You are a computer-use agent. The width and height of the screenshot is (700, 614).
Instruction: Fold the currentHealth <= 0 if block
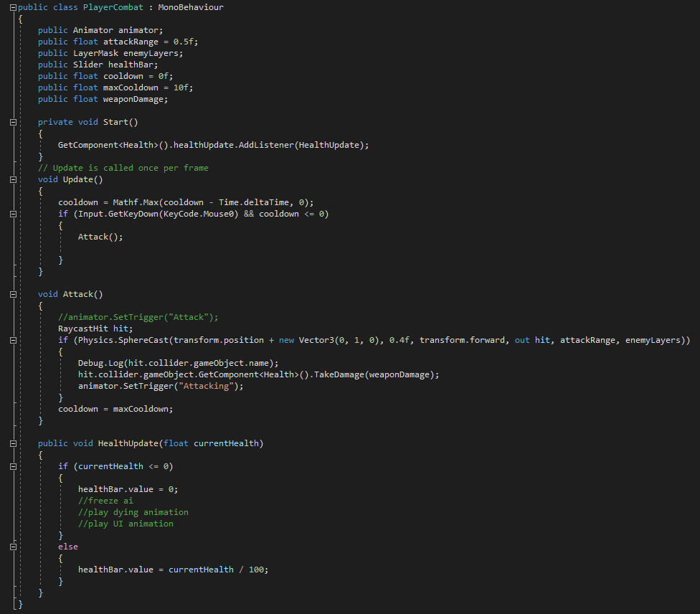click(14, 466)
